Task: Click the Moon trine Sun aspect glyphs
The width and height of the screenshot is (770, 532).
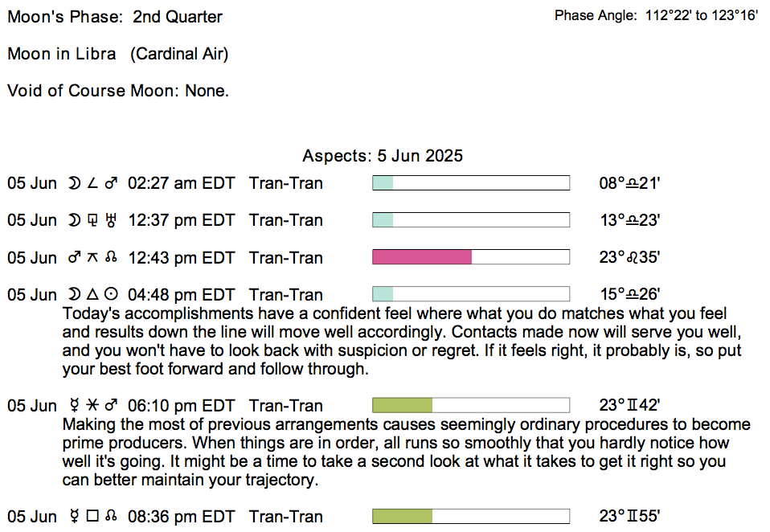Action: [x=93, y=295]
